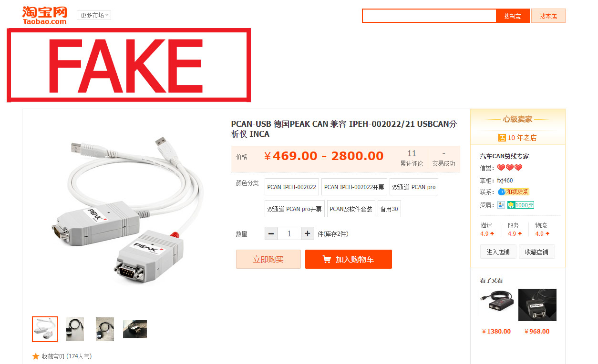This screenshot has height=364, width=598.
Task: Open the 和我联系 contact seller icon
Action: 514,192
